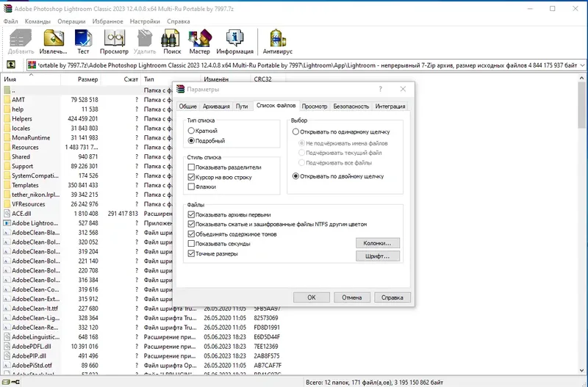Screen dimensions: 588x387
Task: Enable Показывать секунды checkbox
Action: pyautogui.click(x=191, y=244)
